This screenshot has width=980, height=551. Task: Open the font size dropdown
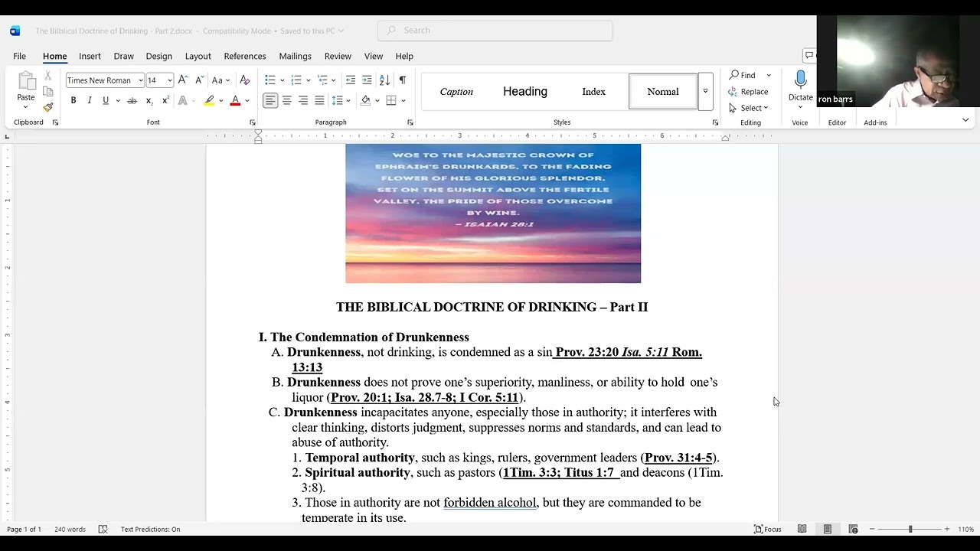pos(170,80)
